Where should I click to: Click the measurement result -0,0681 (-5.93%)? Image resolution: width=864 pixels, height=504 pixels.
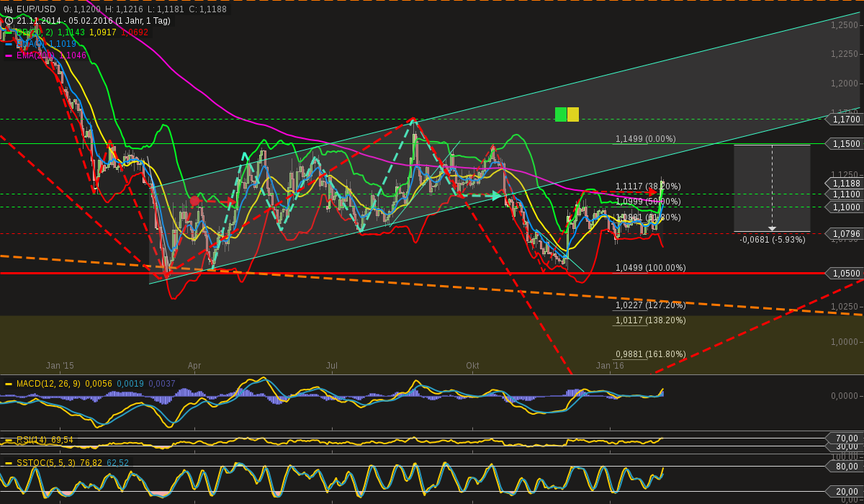point(773,240)
